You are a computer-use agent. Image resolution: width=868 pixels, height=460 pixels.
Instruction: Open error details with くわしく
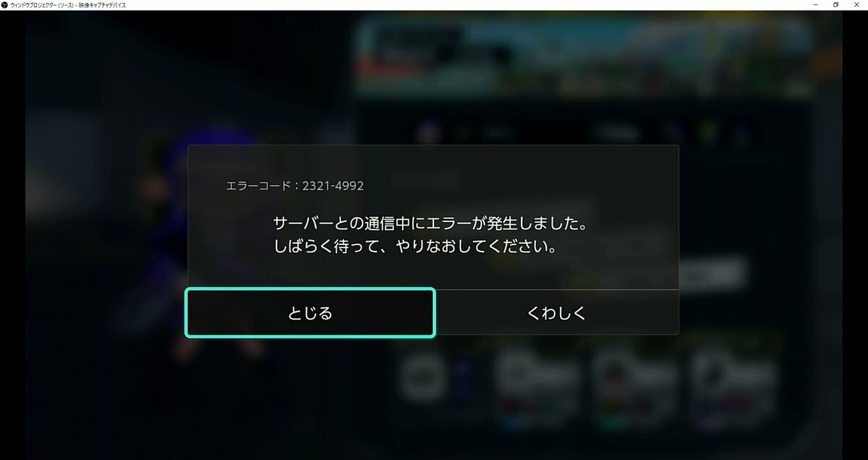(556, 312)
